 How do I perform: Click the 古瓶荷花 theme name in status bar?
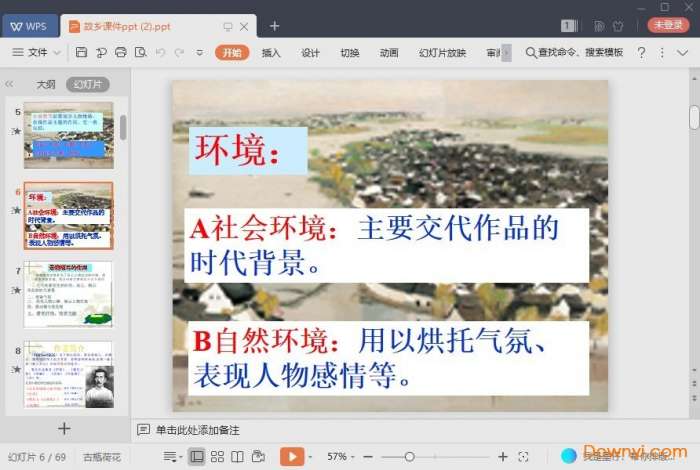(x=102, y=457)
